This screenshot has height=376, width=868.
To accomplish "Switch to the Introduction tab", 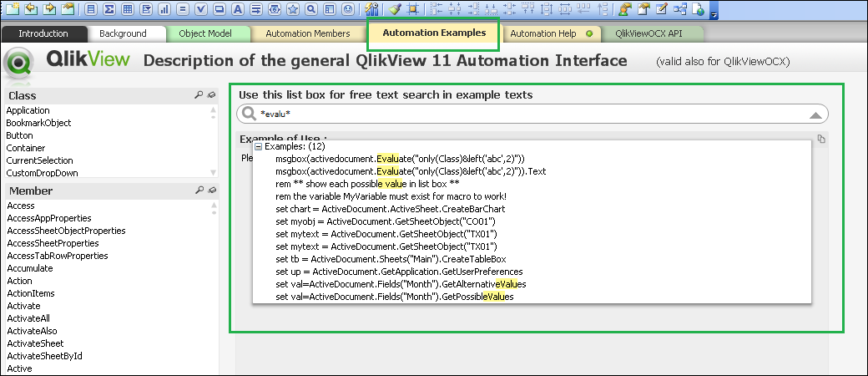I will [43, 33].
